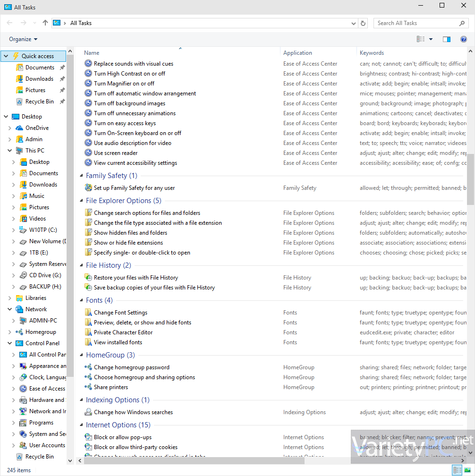
Task: Open the address bar dropdown arrow
Action: [353, 23]
